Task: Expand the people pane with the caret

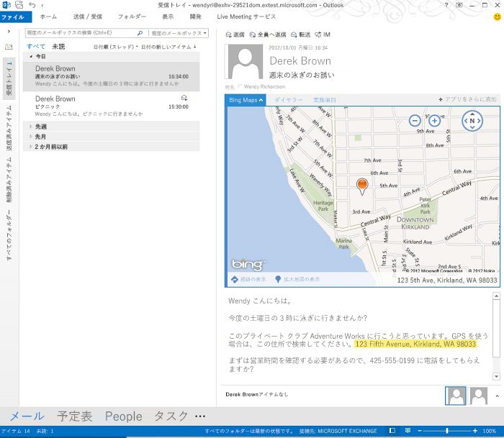Action: 497,396
